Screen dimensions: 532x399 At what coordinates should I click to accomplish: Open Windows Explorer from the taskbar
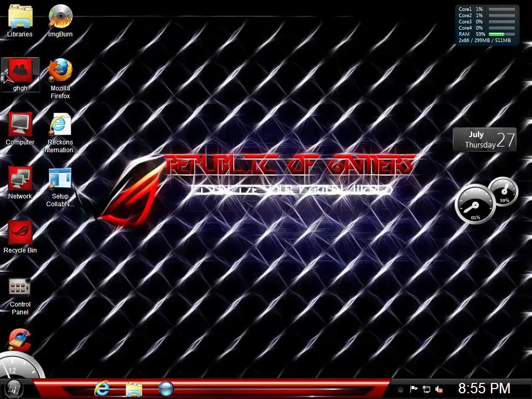coord(134,389)
